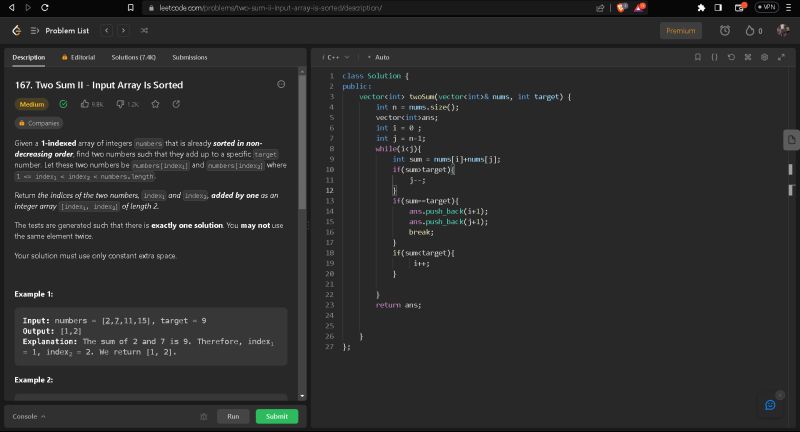Viewport: 800px width, 432px height.
Task: Share this page from the address bar
Action: pos(600,8)
